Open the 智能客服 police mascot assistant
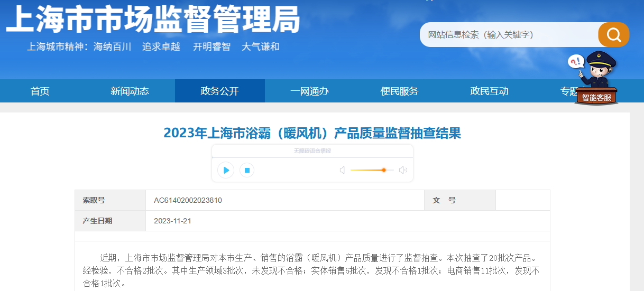The image size is (644, 291). 596,78
